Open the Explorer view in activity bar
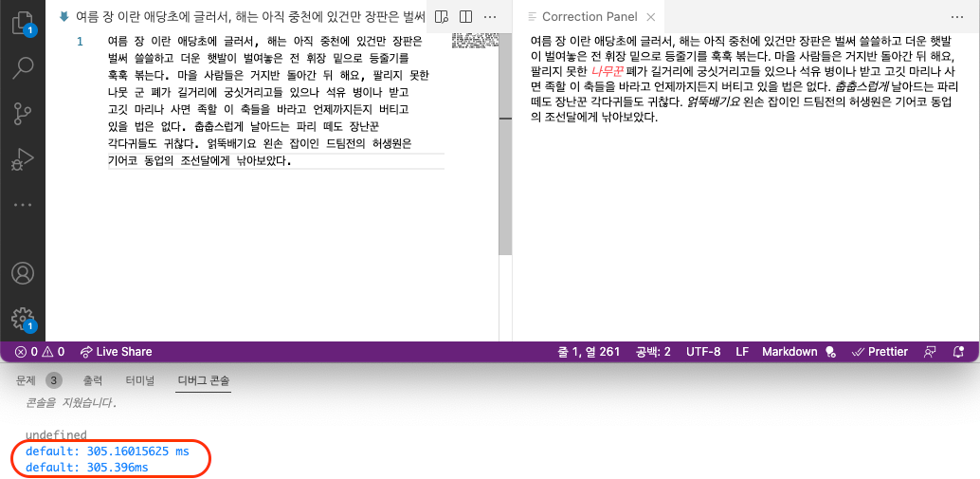This screenshot has height=479, width=980. pyautogui.click(x=23, y=23)
